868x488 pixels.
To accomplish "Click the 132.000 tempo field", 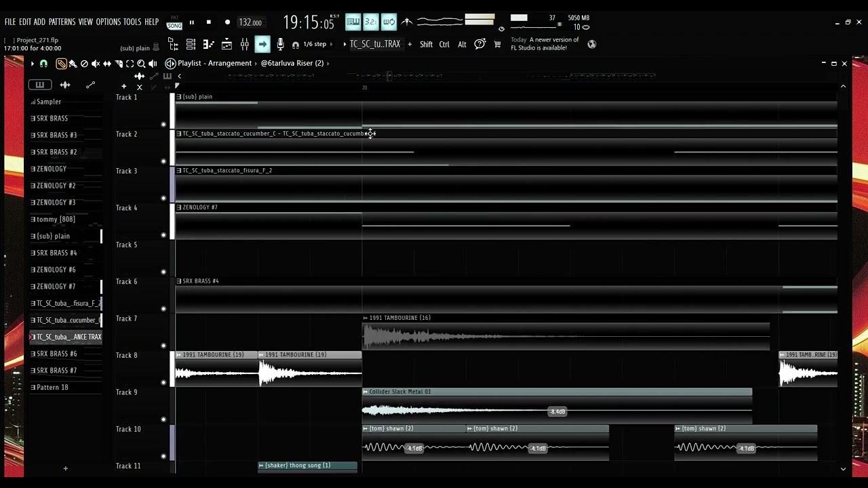I will [250, 22].
